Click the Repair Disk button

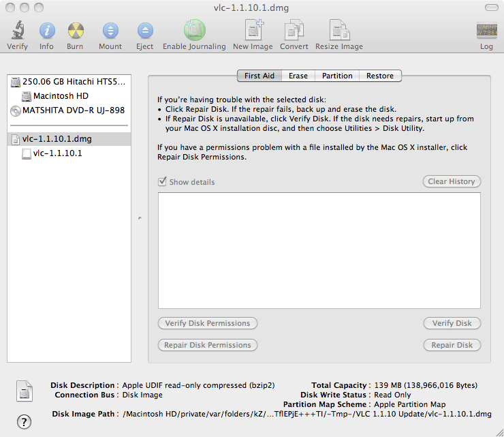pos(452,345)
